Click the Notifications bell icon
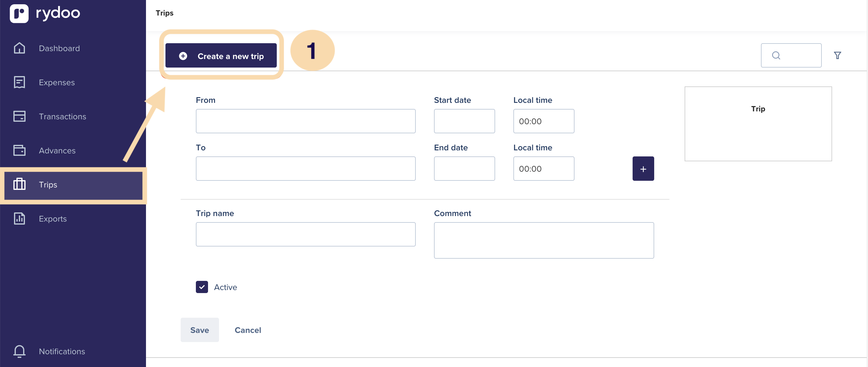This screenshot has height=367, width=868. (x=19, y=351)
